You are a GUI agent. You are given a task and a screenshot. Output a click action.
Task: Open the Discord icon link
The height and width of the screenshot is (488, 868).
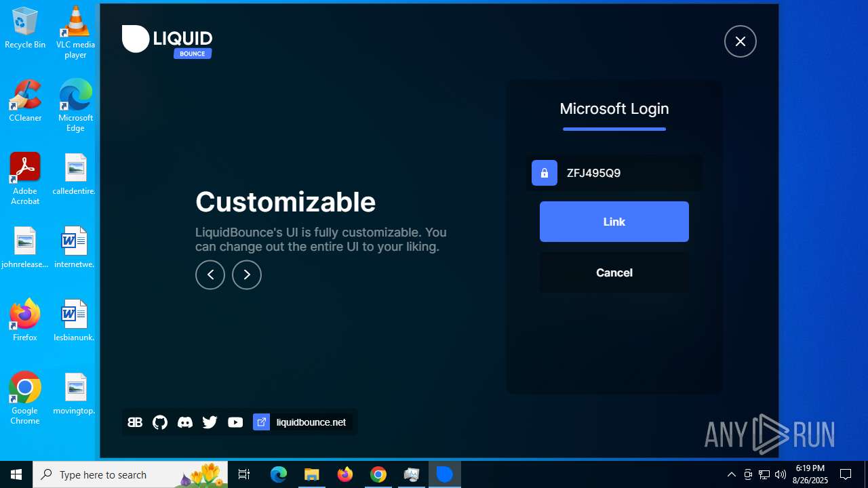(184, 422)
